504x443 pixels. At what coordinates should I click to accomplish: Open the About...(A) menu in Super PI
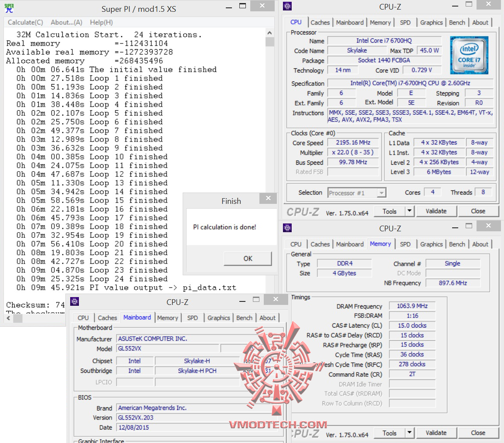point(67,22)
